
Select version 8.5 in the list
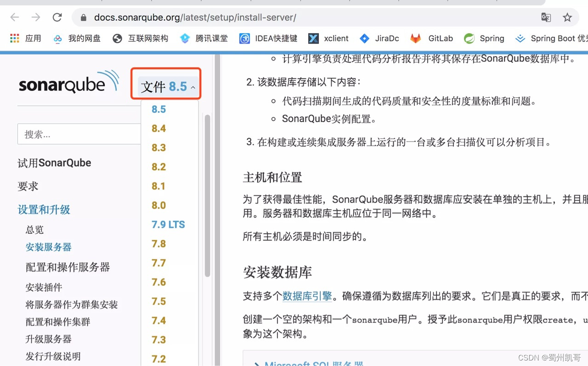pos(158,109)
